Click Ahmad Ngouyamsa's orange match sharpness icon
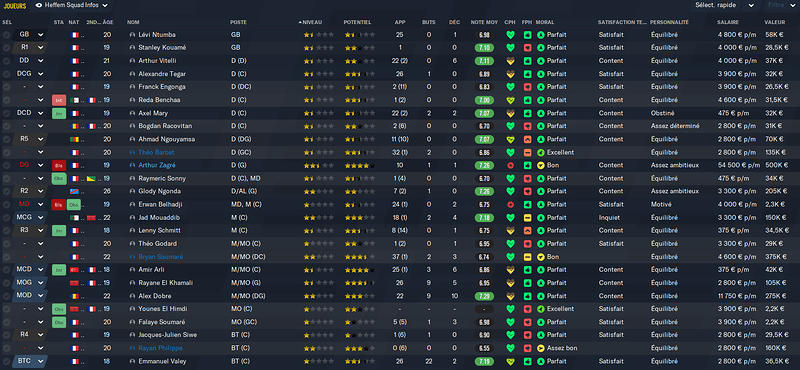This screenshot has height=370, width=800. 527,139
